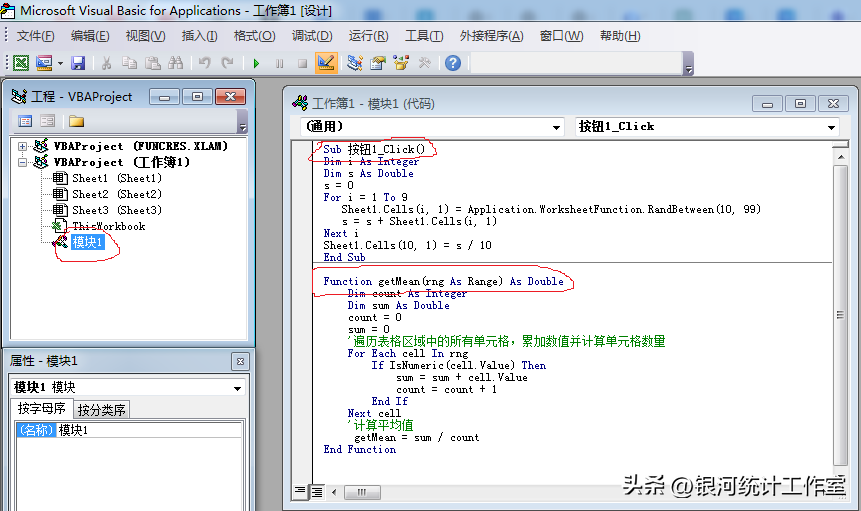Screen dimensions: 861x511
Task: Open the 调试(D) menu
Action: (x=312, y=36)
